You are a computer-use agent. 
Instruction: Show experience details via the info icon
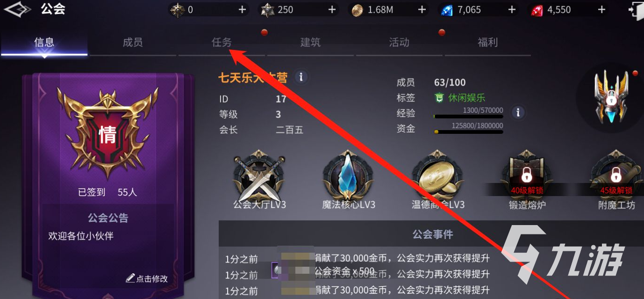tap(517, 112)
